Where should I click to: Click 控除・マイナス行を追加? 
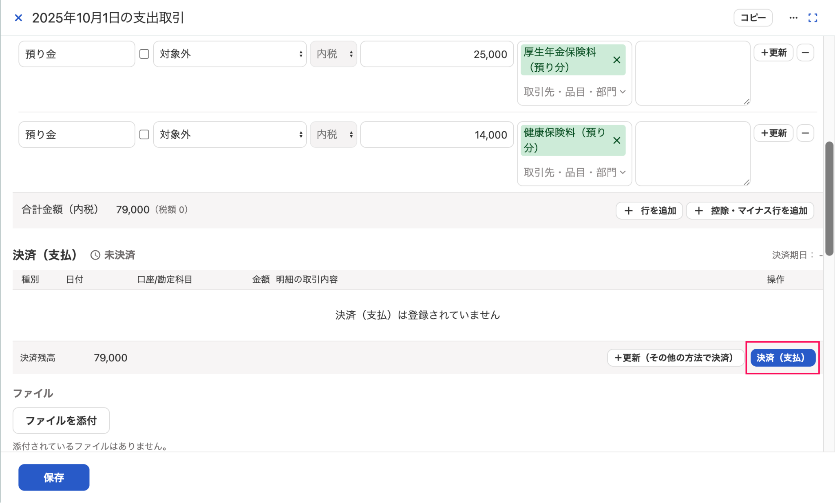tap(750, 211)
